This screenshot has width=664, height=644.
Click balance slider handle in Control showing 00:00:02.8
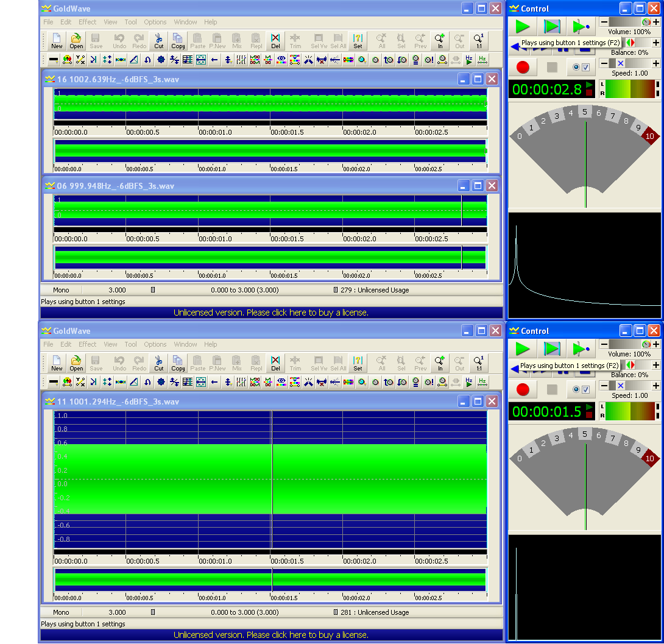[x=630, y=43]
